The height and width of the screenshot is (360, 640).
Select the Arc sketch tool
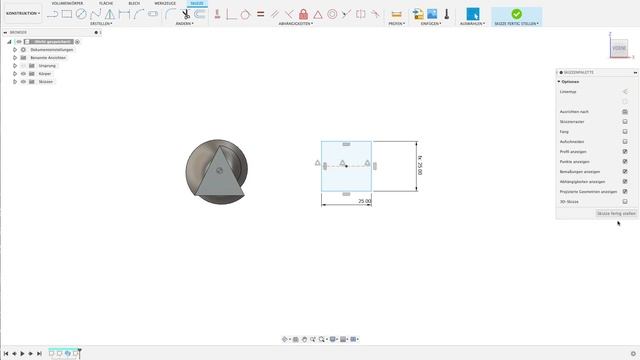click(x=138, y=14)
